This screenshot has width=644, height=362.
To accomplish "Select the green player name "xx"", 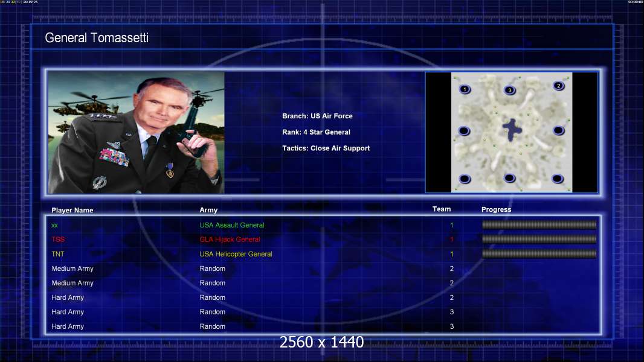I will tap(54, 226).
